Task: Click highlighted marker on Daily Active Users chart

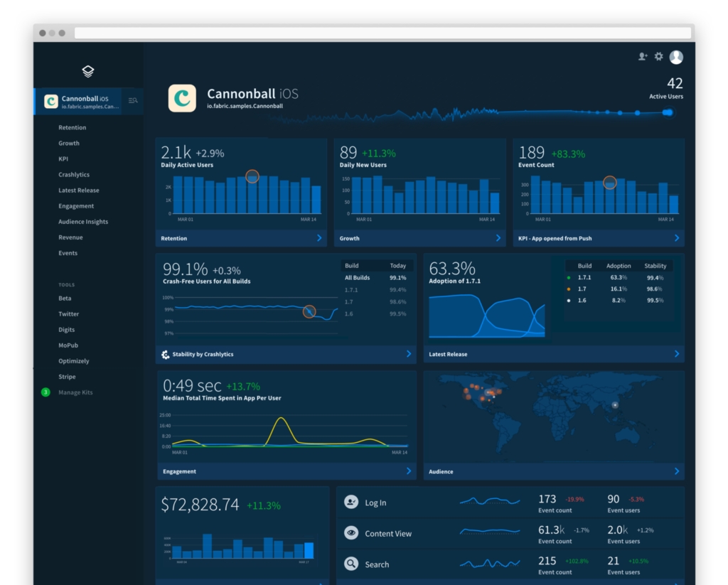Action: pos(252,176)
